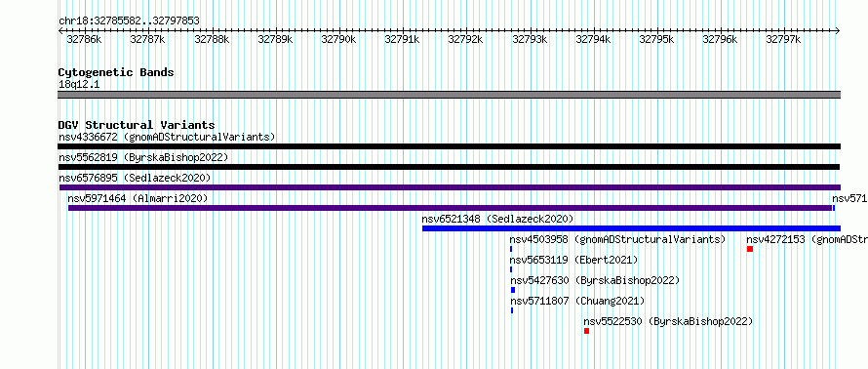868x369 pixels.
Task: Click the nsv5711807 small blue marker
Action: click(512, 310)
